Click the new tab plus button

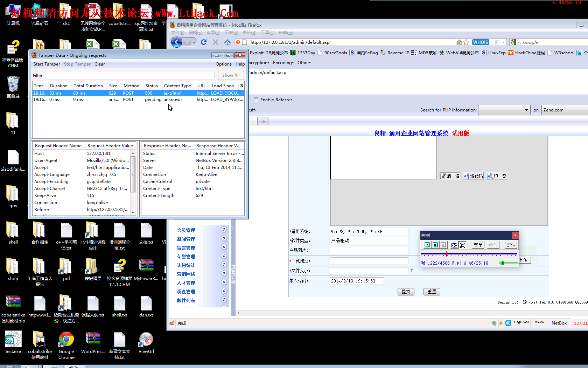[x=263, y=121]
